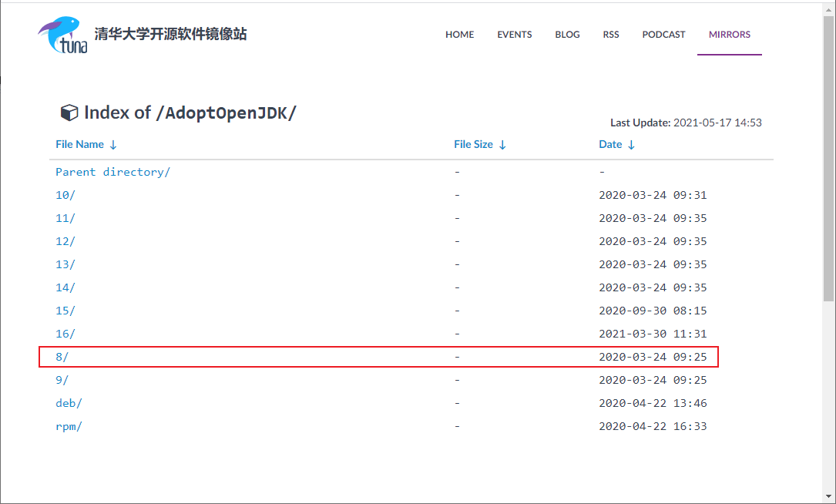Click the cube icon beside Index of
This screenshot has width=836, height=504.
(69, 113)
